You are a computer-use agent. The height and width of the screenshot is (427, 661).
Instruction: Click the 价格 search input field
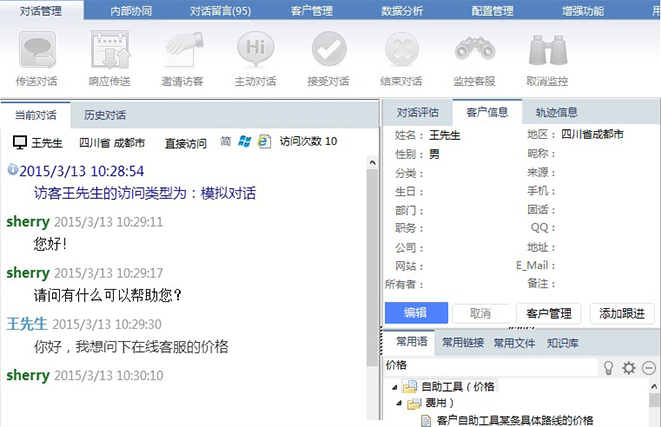click(490, 367)
